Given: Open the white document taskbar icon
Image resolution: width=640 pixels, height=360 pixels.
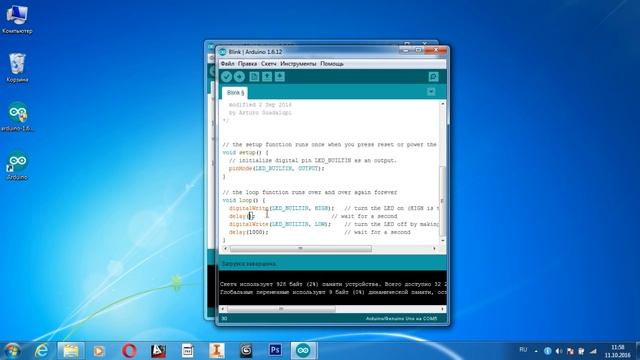Looking at the screenshot, I should coord(187,351).
